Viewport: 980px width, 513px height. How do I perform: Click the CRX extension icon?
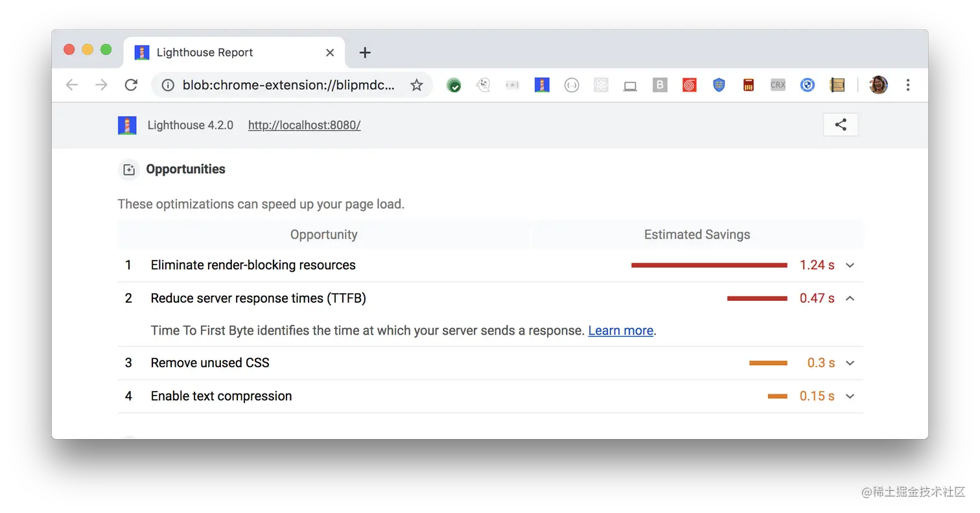tap(778, 85)
